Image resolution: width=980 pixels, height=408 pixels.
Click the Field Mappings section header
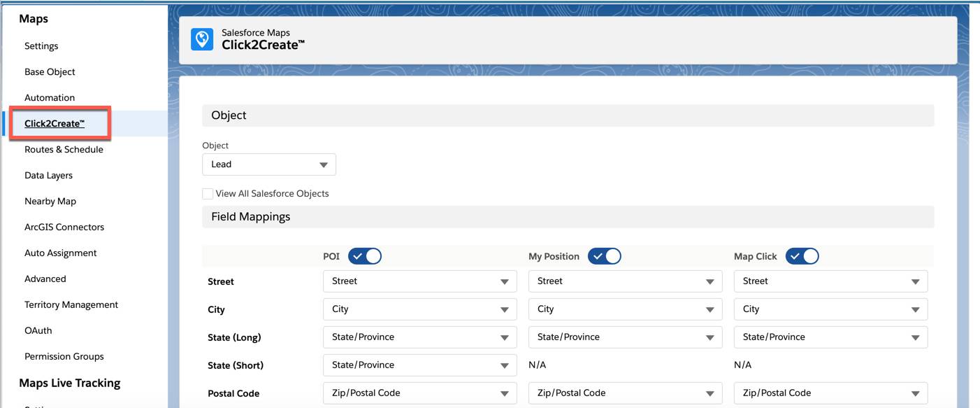pyautogui.click(x=568, y=217)
